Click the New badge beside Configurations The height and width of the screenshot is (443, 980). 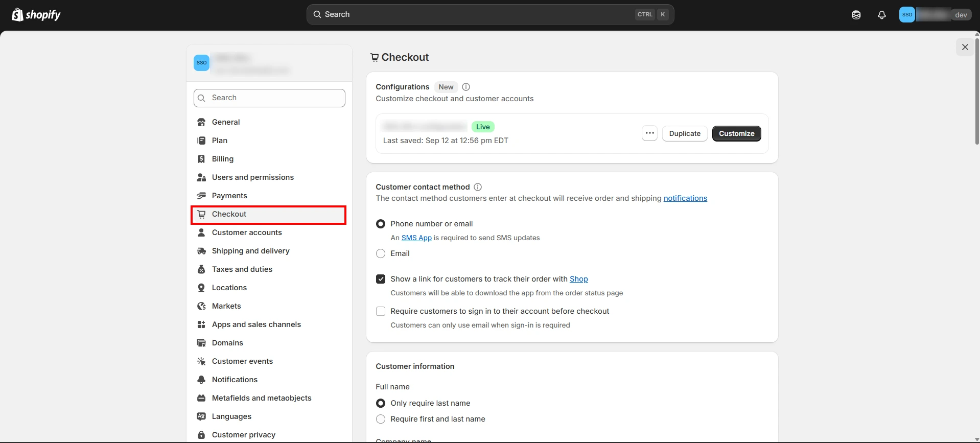[x=446, y=87]
